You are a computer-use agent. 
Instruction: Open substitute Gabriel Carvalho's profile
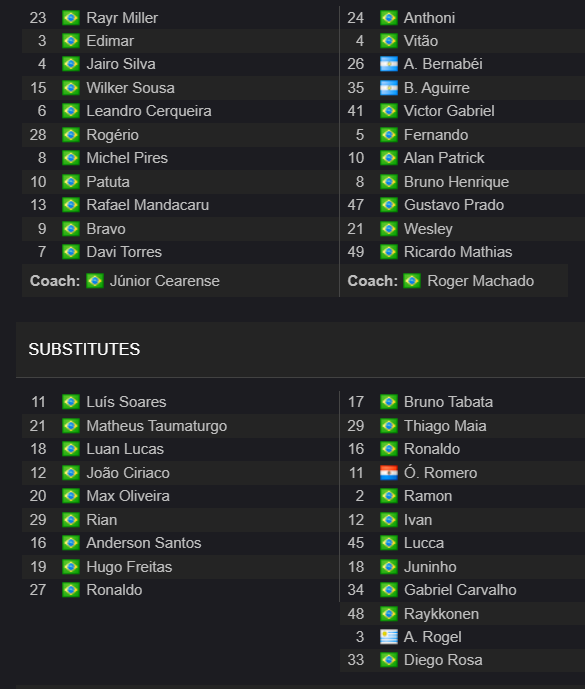click(460, 590)
